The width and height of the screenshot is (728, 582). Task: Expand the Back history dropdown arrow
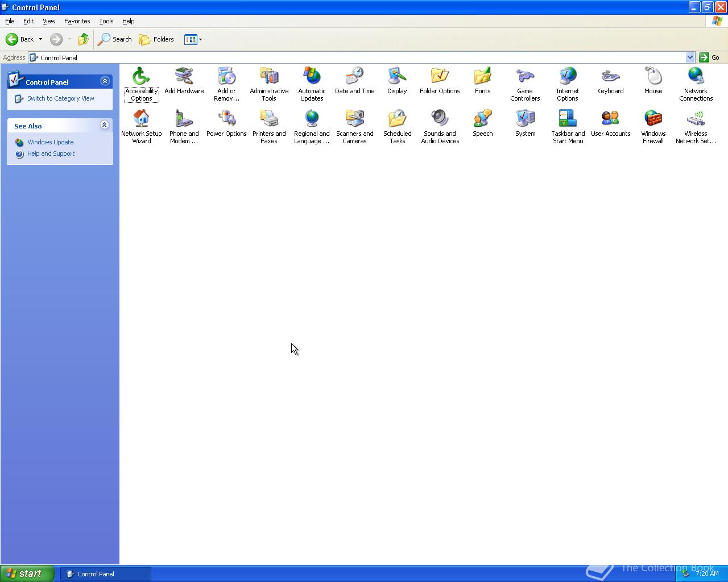click(40, 39)
